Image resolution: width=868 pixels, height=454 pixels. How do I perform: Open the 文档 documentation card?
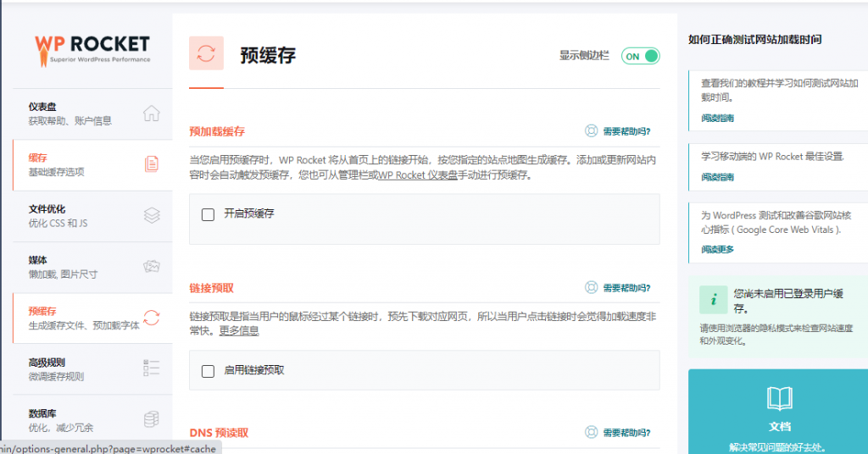(x=778, y=412)
